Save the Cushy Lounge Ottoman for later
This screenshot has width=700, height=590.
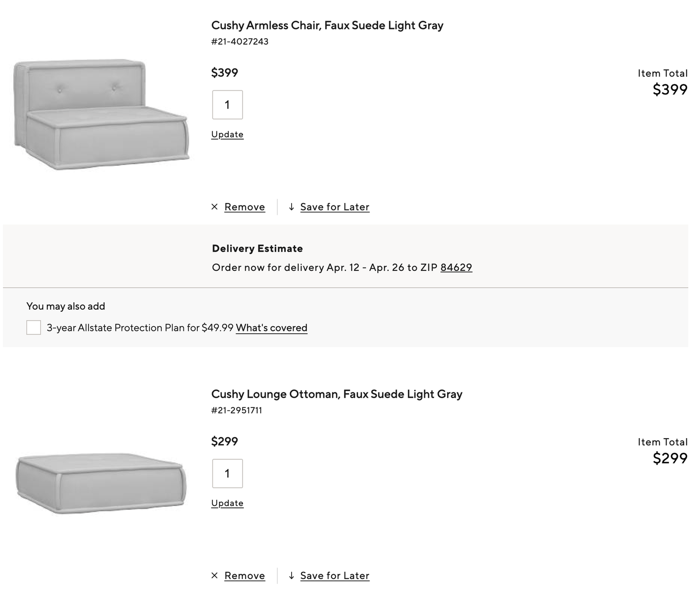point(335,576)
